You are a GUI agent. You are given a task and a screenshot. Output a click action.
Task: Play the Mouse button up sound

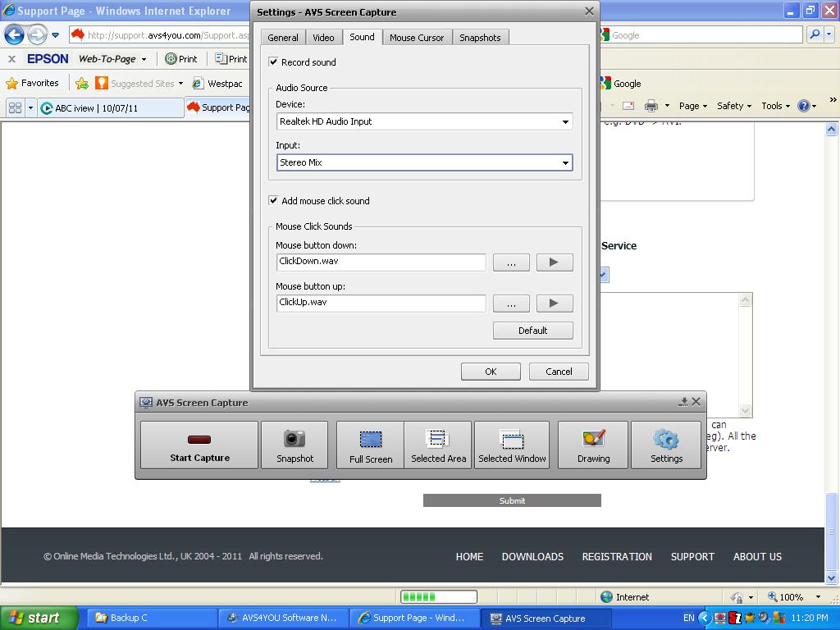point(555,304)
